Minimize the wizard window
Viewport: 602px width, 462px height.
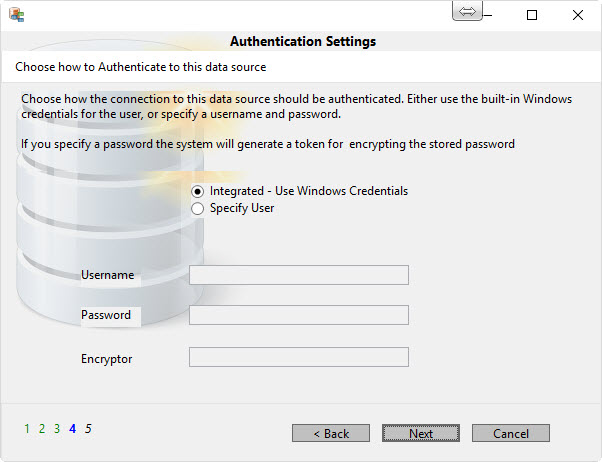[x=488, y=15]
